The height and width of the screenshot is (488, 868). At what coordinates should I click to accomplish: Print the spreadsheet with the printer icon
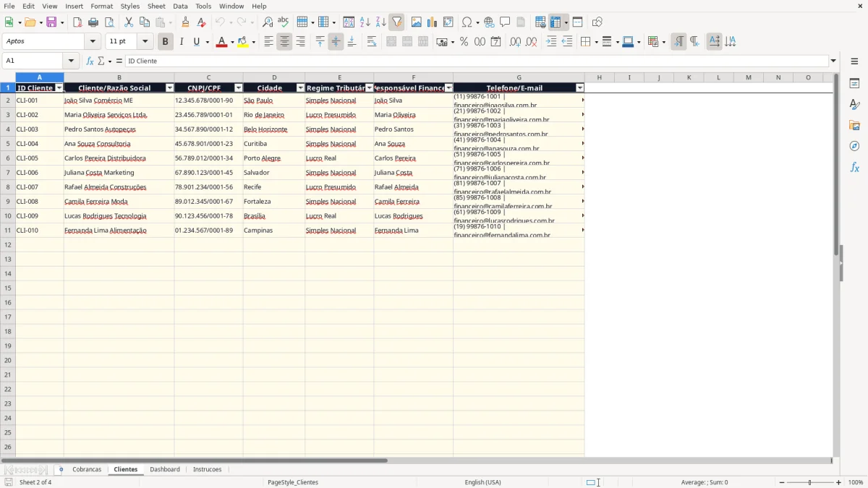coord(93,22)
